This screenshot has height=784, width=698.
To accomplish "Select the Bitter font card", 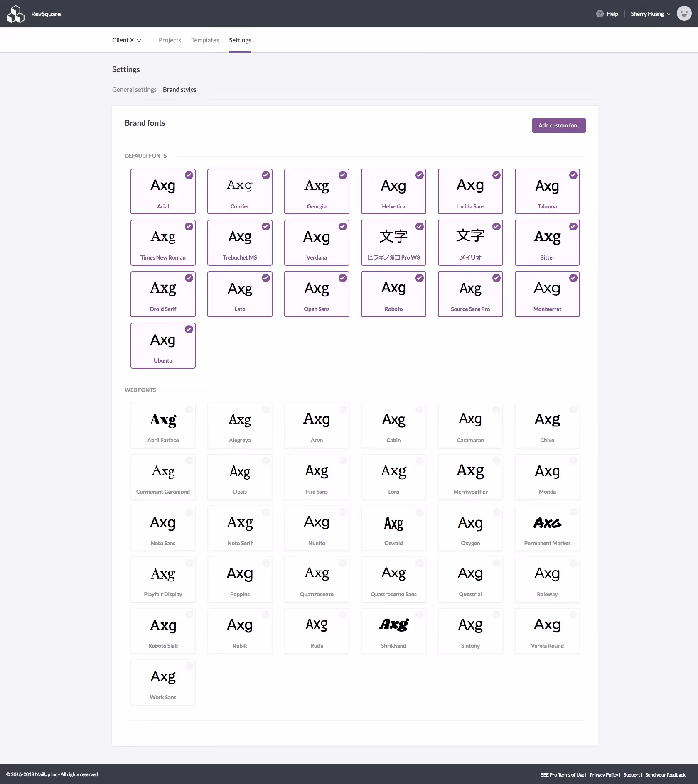I will [547, 243].
